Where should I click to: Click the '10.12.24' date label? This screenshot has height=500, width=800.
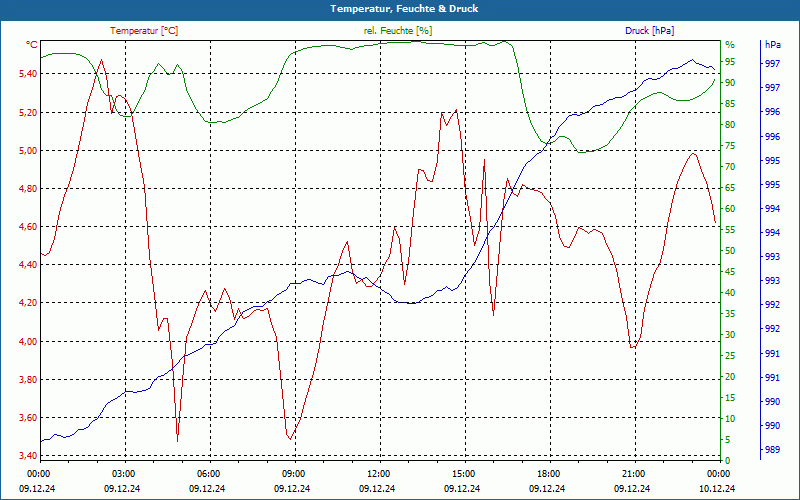pos(717,489)
